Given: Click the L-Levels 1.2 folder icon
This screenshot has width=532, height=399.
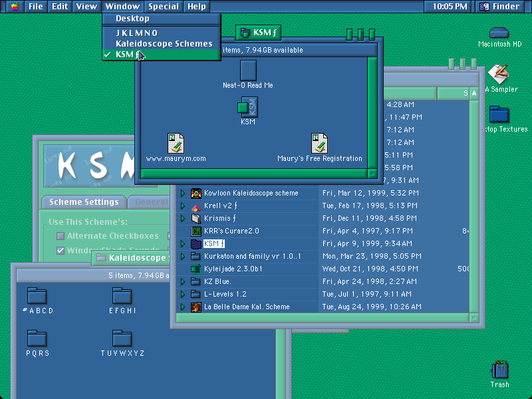Looking at the screenshot, I should (x=196, y=294).
